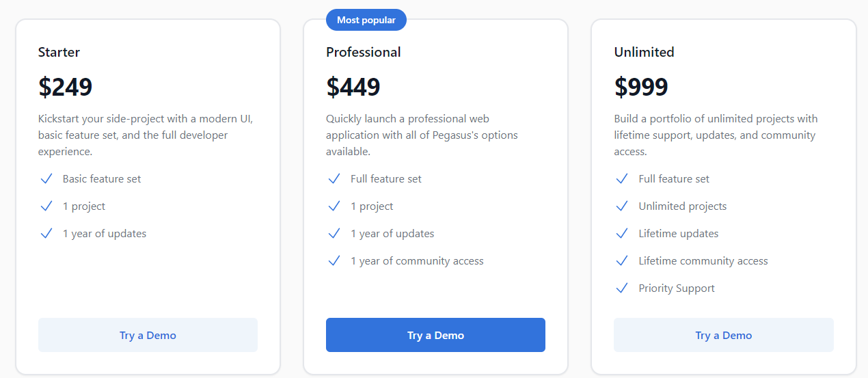868x378 pixels.
Task: Click the $449 price
Action: [x=353, y=87]
